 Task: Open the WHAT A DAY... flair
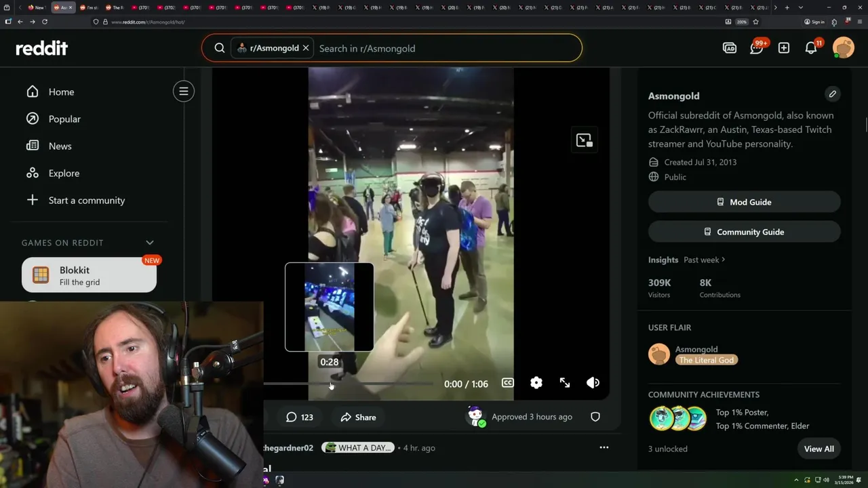pyautogui.click(x=358, y=448)
